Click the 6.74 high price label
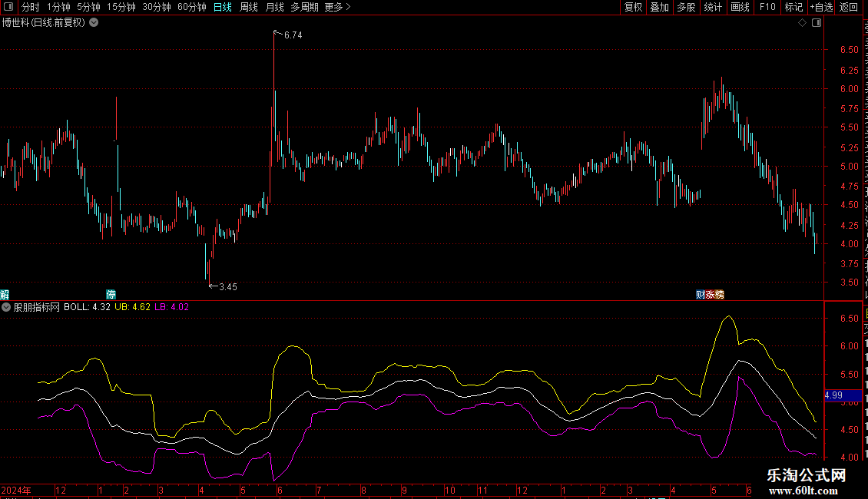 [x=293, y=35]
